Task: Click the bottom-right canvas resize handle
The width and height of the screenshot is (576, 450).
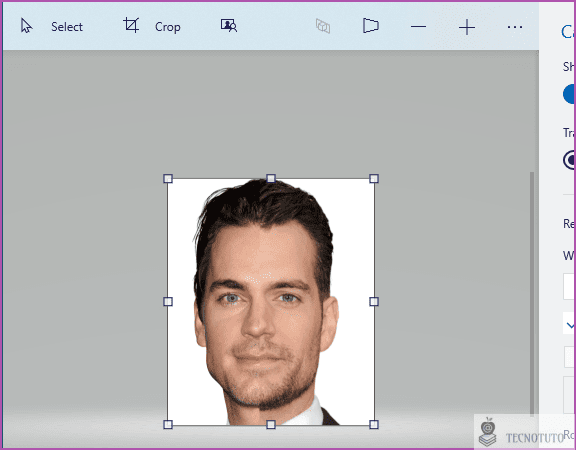Action: pos(374,425)
